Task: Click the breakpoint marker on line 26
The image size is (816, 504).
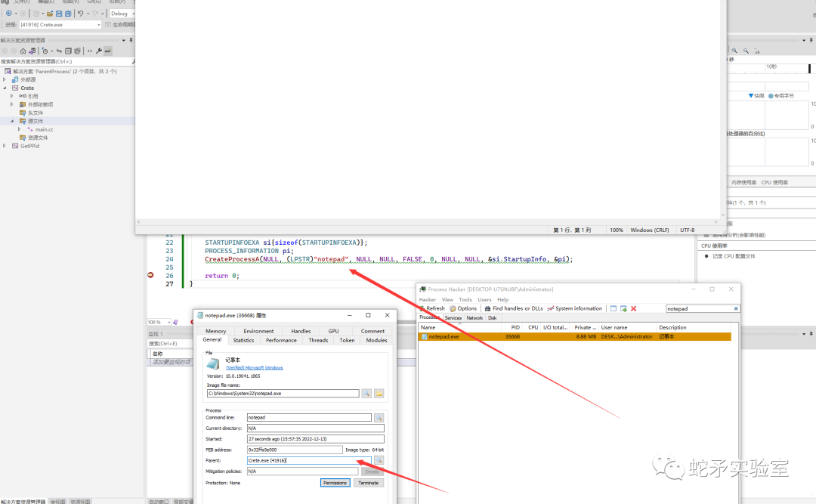Action: pos(150,275)
